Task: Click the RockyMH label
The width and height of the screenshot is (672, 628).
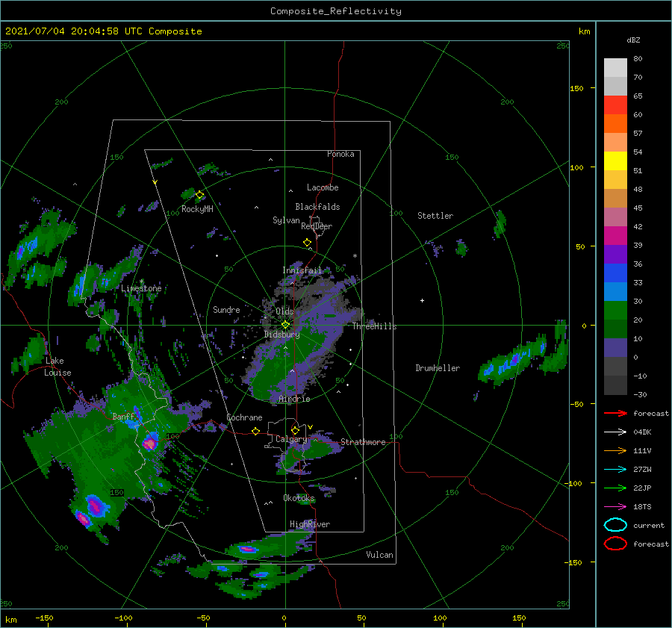Action: 197,209
